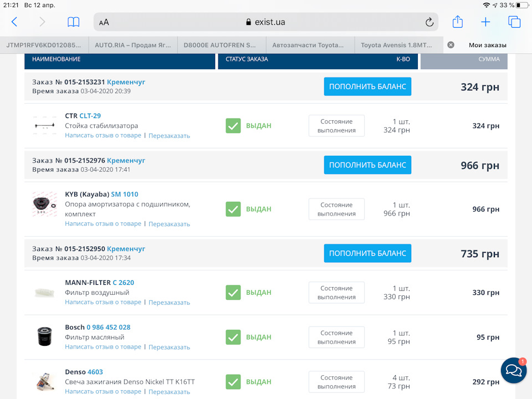Add a new tab with plus icon

coord(485,22)
